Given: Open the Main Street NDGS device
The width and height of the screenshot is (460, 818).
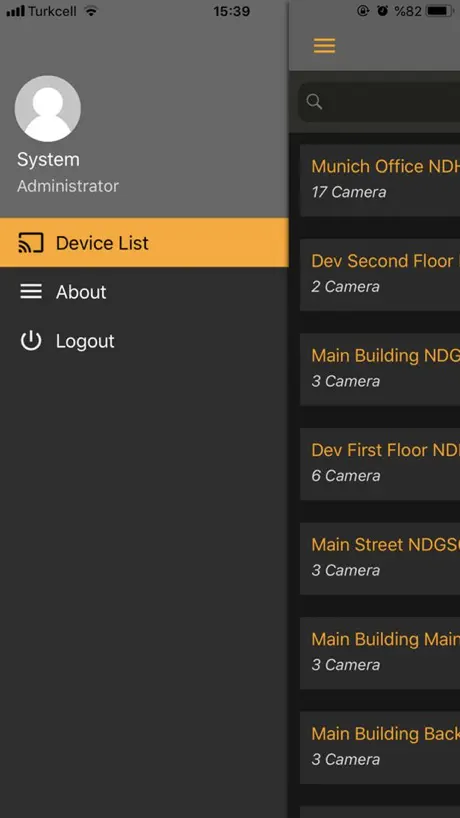Looking at the screenshot, I should coord(380,558).
